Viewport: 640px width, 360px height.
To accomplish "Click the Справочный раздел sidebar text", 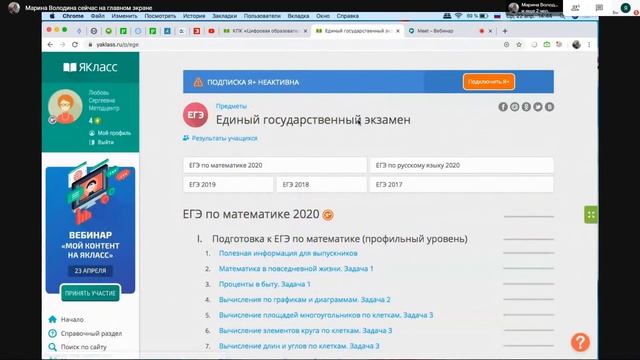I will tap(91, 333).
